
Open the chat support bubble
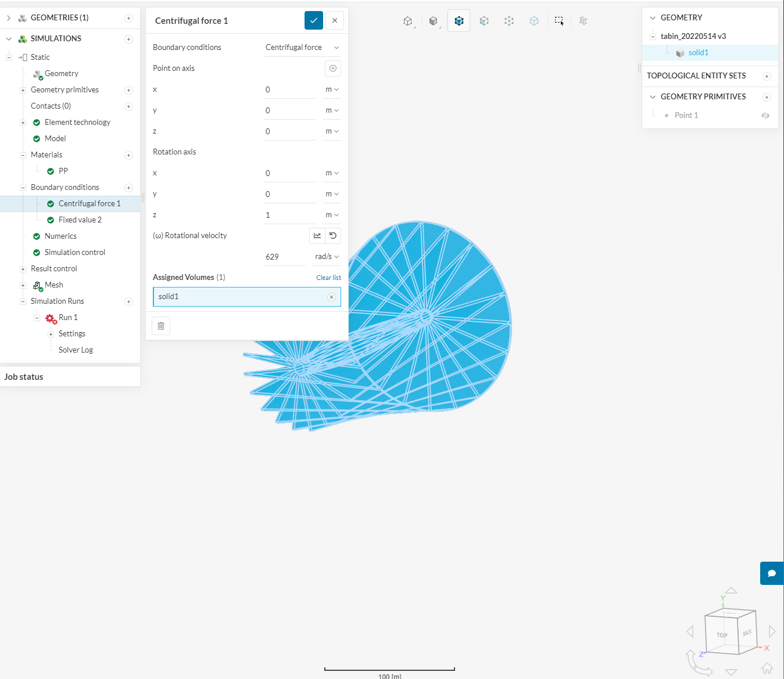coord(772,573)
